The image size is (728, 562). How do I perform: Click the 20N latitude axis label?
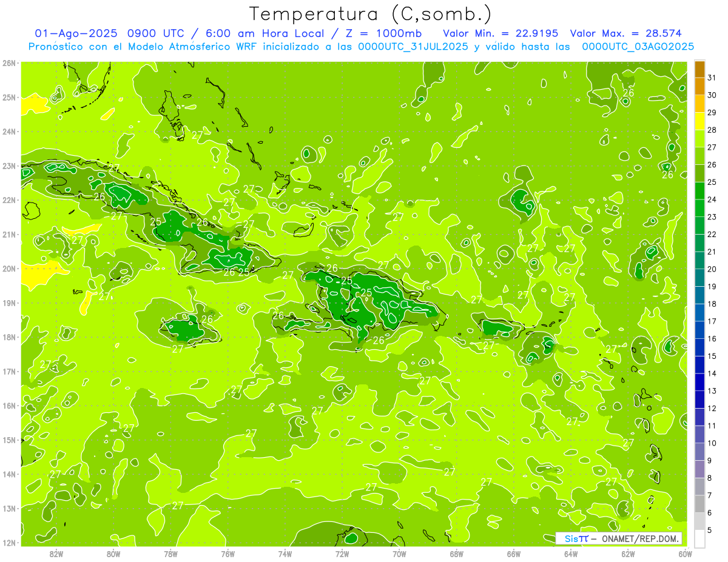(x=8, y=269)
